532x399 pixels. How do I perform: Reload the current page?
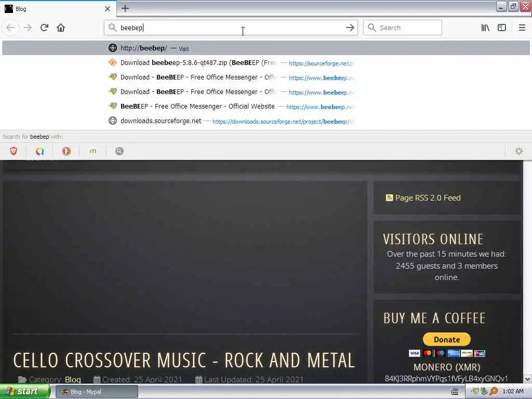point(44,28)
